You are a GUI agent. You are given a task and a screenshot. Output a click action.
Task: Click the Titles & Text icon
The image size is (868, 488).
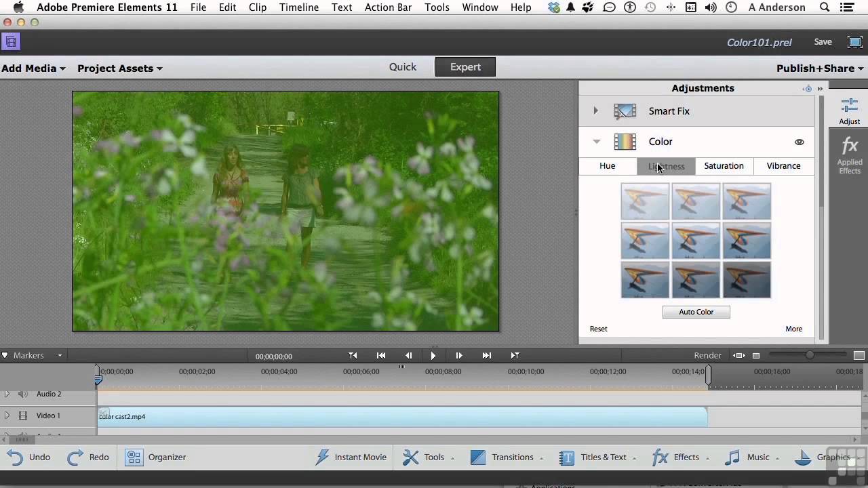[567, 457]
